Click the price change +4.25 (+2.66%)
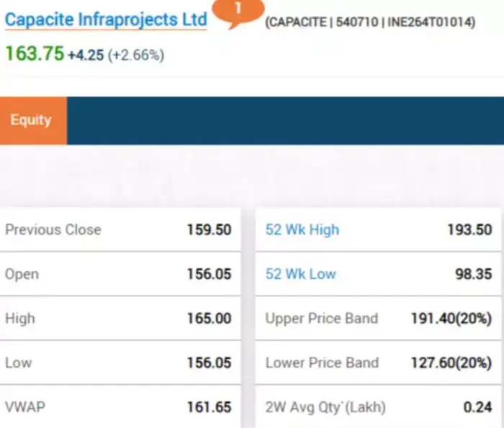504x428 pixels. pos(116,55)
